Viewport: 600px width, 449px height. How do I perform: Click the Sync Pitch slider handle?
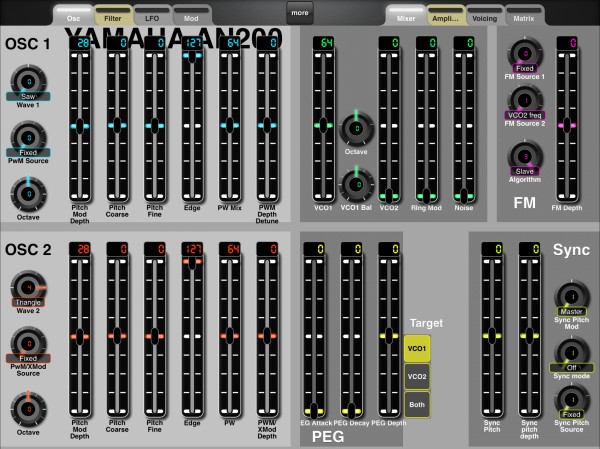point(492,336)
